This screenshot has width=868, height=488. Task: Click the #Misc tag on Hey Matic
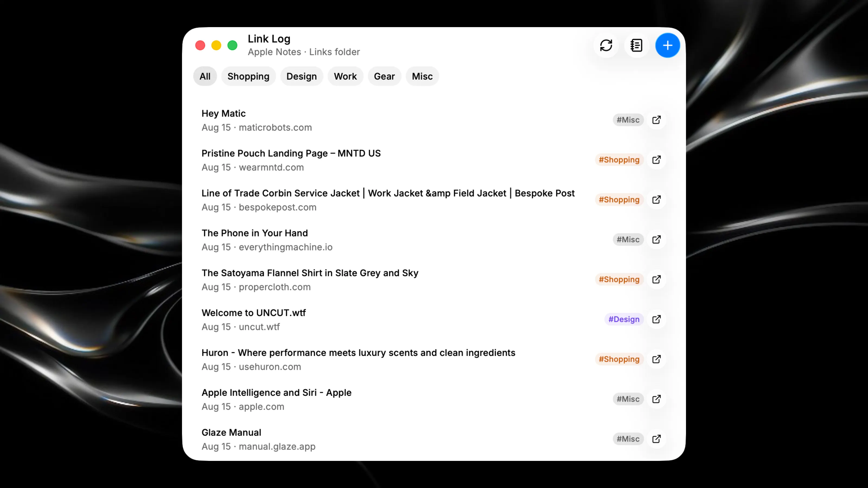coord(628,120)
